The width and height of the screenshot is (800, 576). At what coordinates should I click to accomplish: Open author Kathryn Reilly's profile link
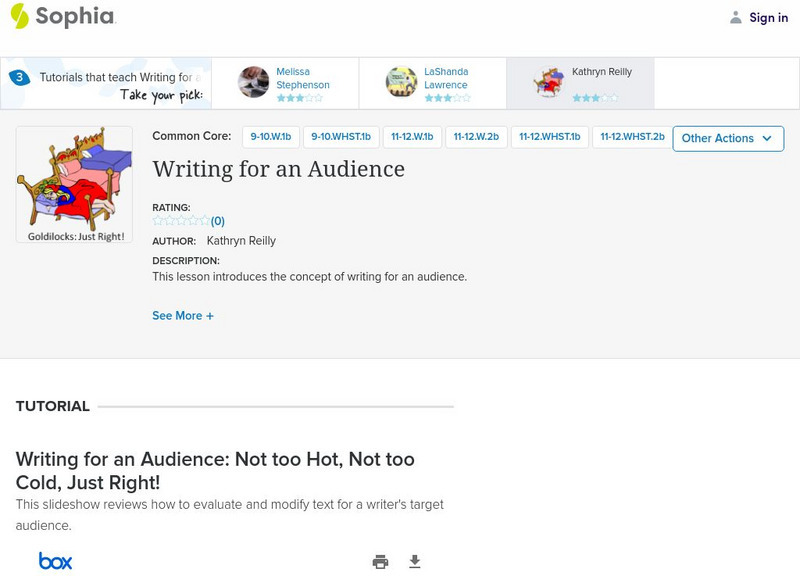tap(241, 241)
